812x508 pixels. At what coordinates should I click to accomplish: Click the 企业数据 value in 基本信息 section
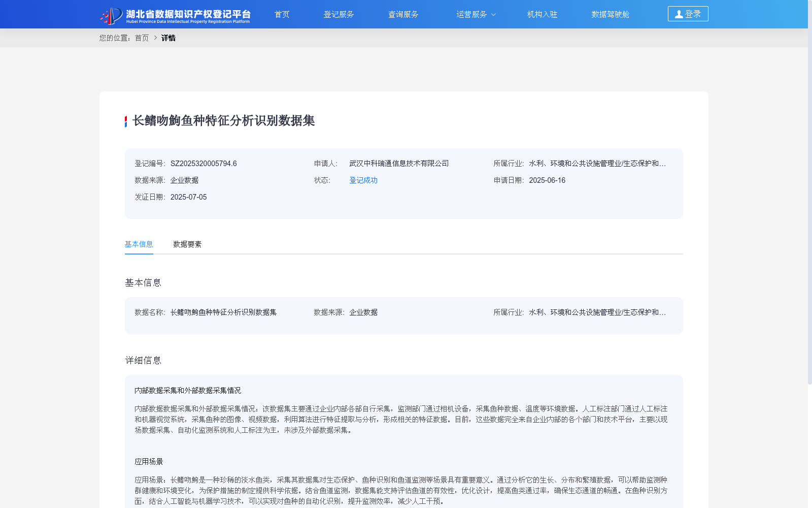[x=363, y=312]
